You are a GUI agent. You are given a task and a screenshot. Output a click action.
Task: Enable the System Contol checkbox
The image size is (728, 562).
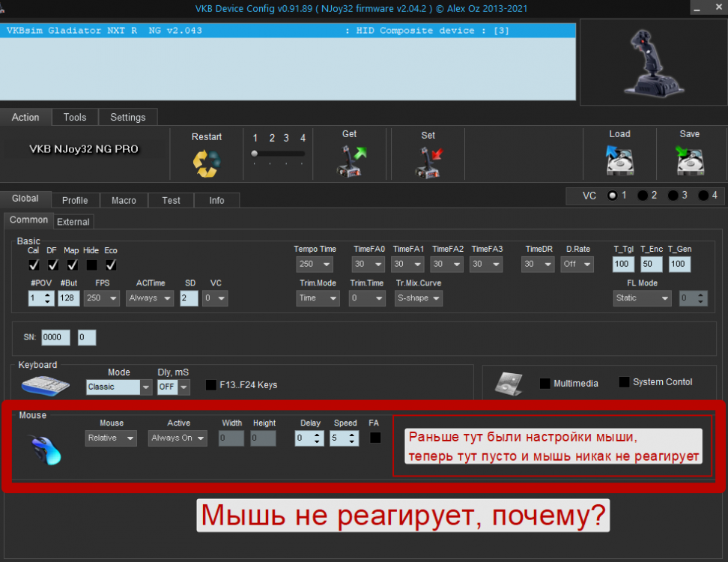[x=625, y=382]
